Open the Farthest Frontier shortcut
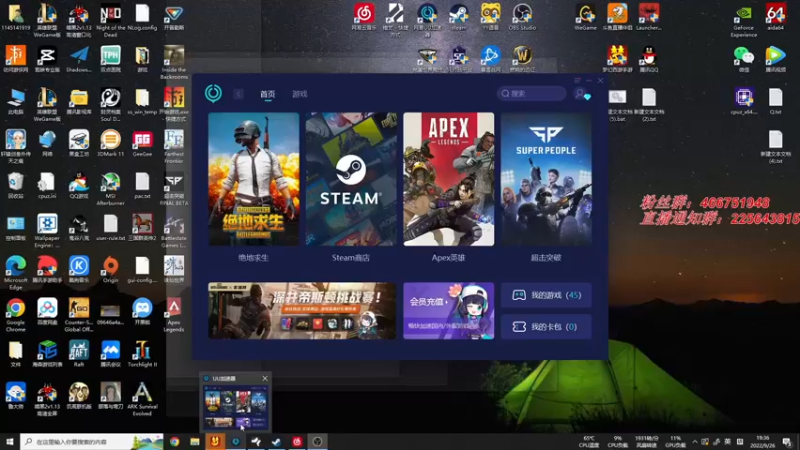Screen dimensions: 800x450 pyautogui.click(x=174, y=147)
